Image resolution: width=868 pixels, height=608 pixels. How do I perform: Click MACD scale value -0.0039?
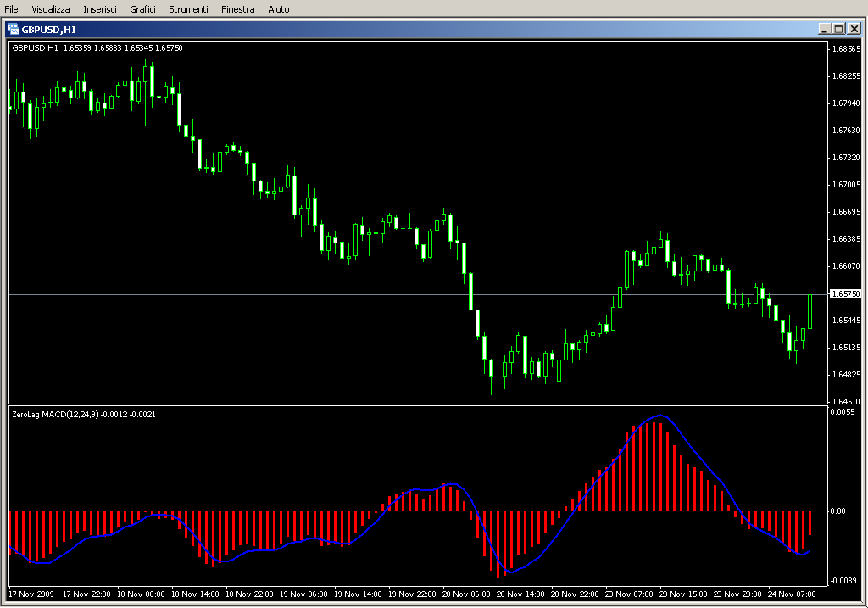pyautogui.click(x=843, y=580)
